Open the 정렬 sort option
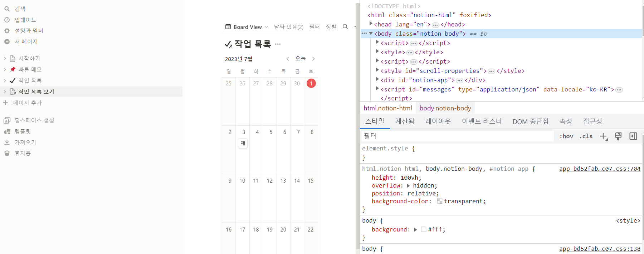The height and width of the screenshot is (254, 644). click(331, 27)
